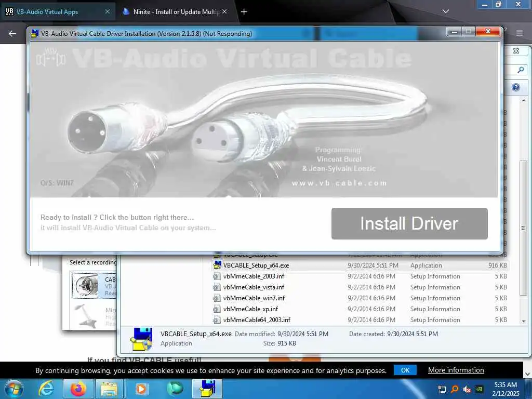The width and height of the screenshot is (532, 399).
Task: Click the search icon in Explorer window
Action: (521, 70)
